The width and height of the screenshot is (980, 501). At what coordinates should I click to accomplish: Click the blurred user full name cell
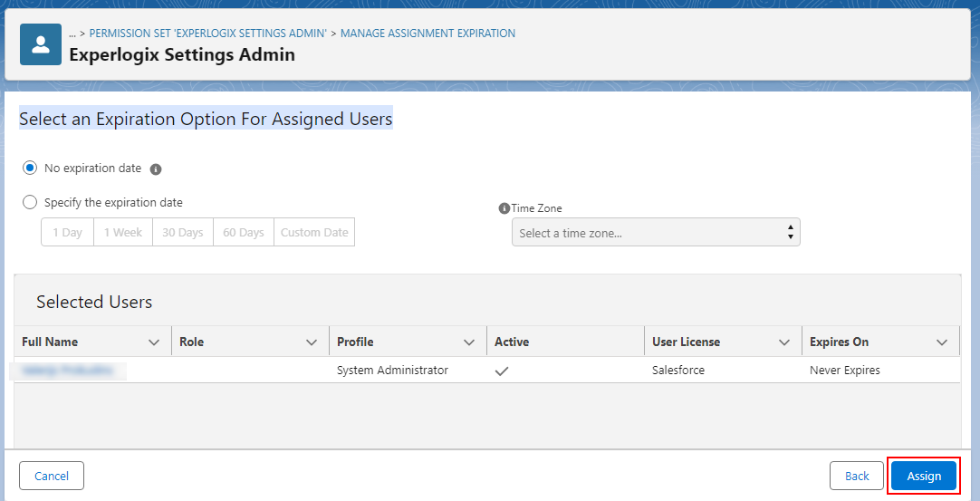tap(68, 371)
